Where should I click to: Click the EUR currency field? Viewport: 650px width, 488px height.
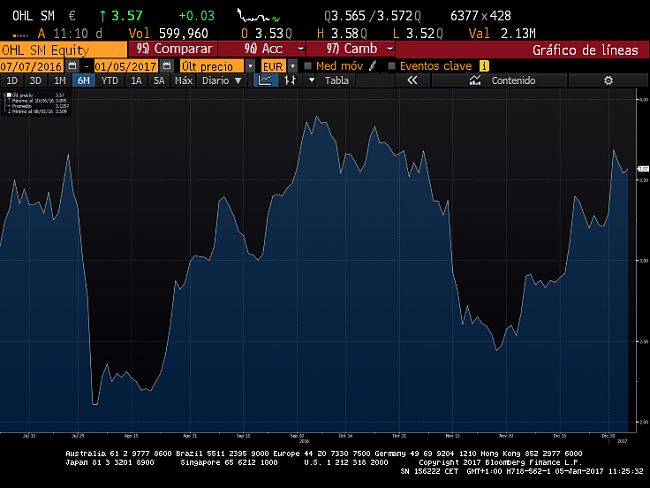pyautogui.click(x=273, y=66)
